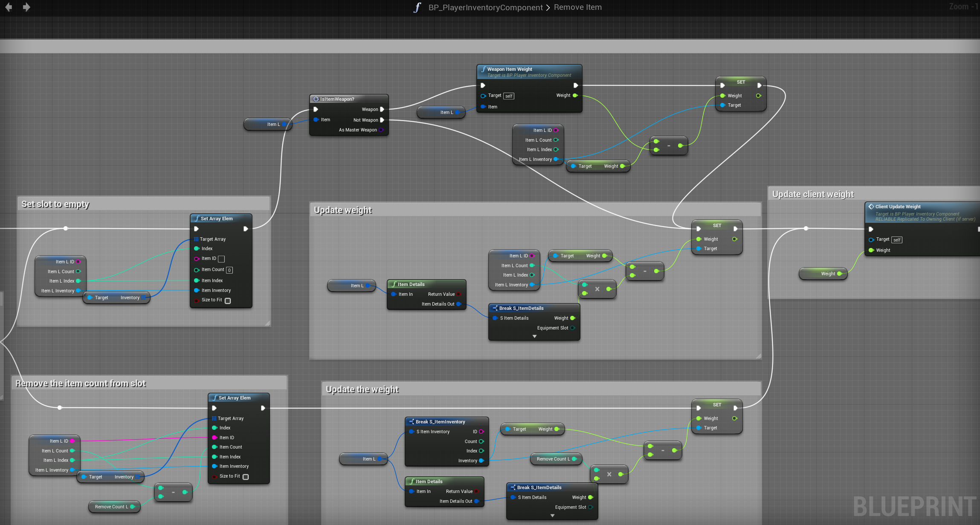Click the Item Count value field showing 0
This screenshot has width=980, height=525.
229,270
